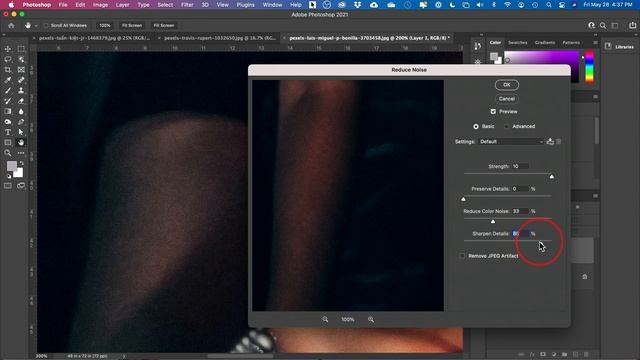Open the Settings Default dropdown
640x360 pixels.
point(511,142)
